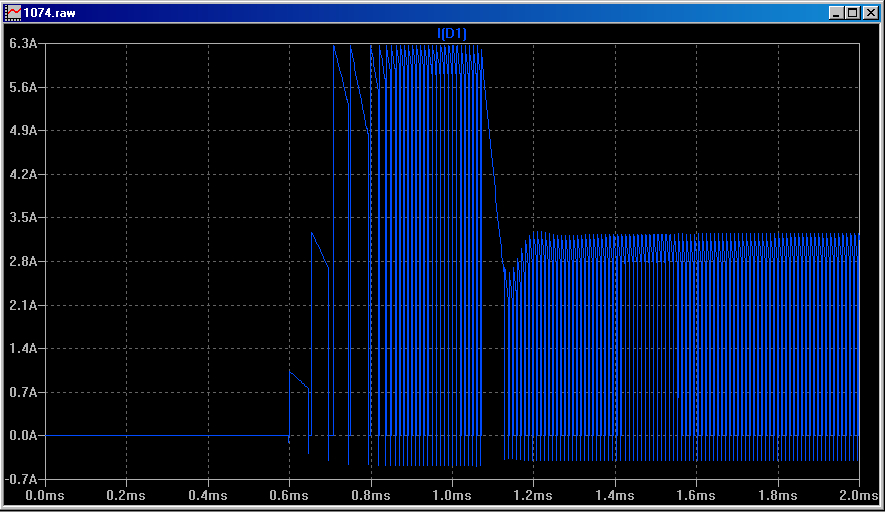Click the 1.4ms time axis label
The image size is (885, 512).
[615, 496]
